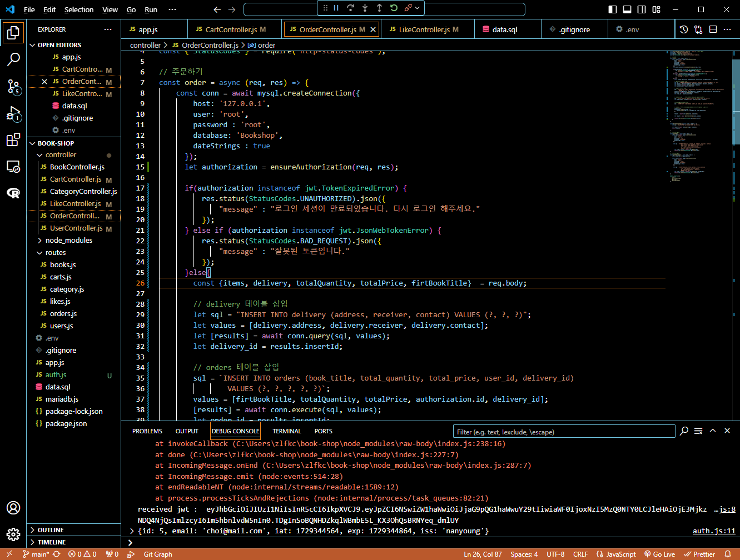Screen dimensions: 740x560
Task: Clear the debug console
Action: pos(698,431)
